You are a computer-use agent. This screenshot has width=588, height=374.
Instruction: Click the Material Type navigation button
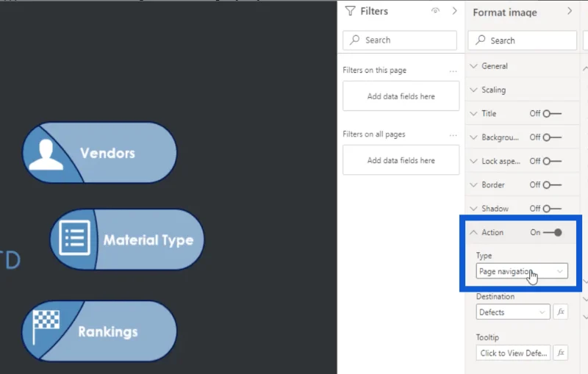pyautogui.click(x=127, y=240)
